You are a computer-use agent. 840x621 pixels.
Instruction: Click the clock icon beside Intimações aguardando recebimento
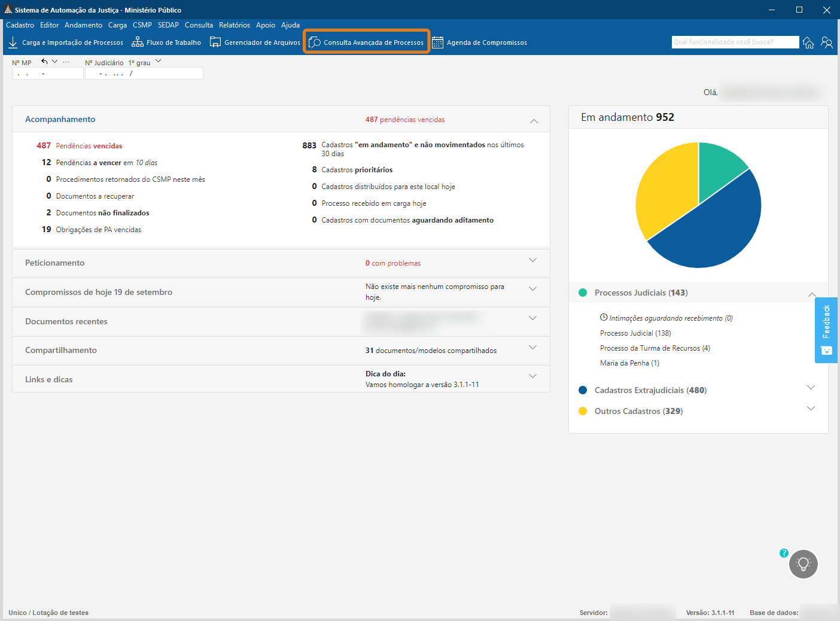tap(604, 318)
